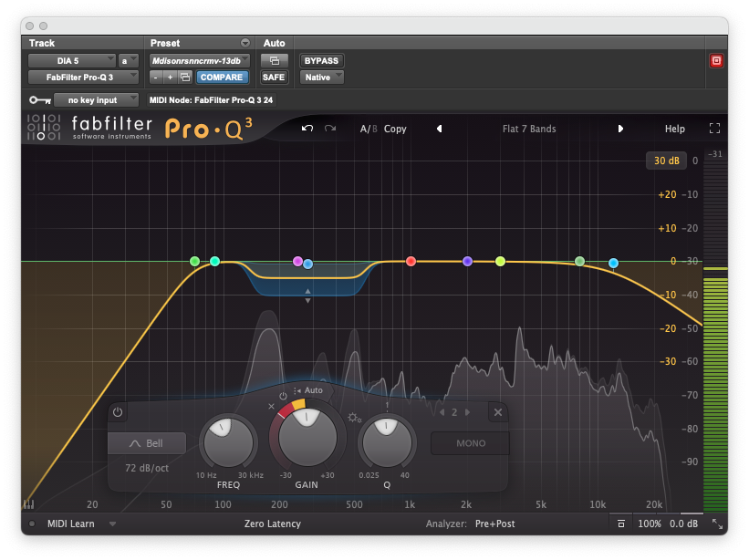Open the Help menu
This screenshot has width=749, height=560.
click(x=674, y=129)
